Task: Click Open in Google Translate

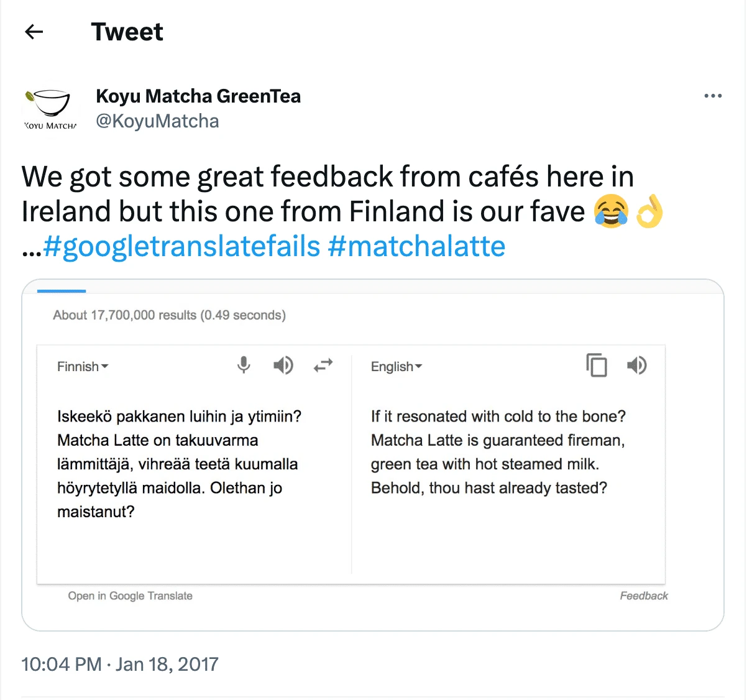Action: [130, 595]
